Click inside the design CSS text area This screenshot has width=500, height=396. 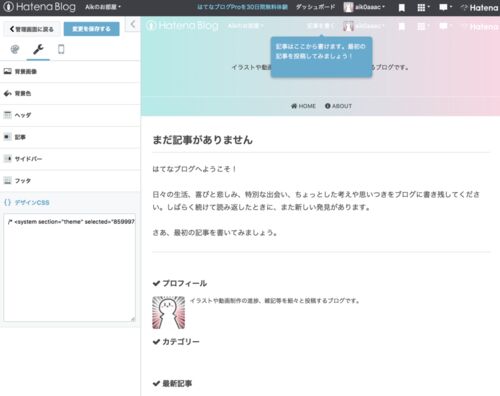pyautogui.click(x=69, y=268)
